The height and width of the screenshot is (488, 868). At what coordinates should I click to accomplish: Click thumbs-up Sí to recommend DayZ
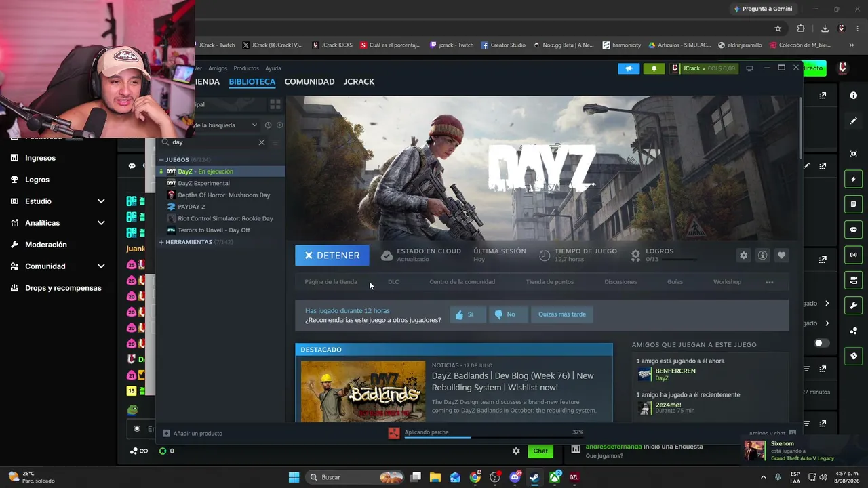tap(468, 314)
